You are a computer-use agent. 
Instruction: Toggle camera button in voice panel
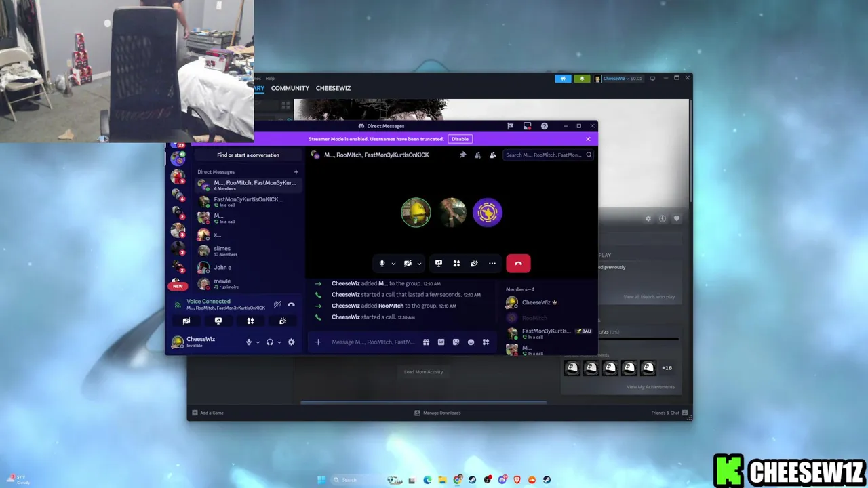[x=186, y=321]
